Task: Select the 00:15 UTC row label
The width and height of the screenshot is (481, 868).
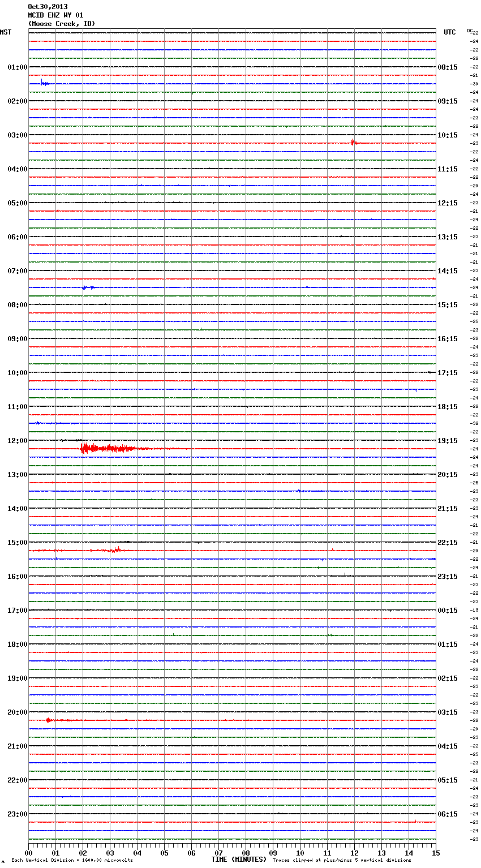Action: [448, 611]
